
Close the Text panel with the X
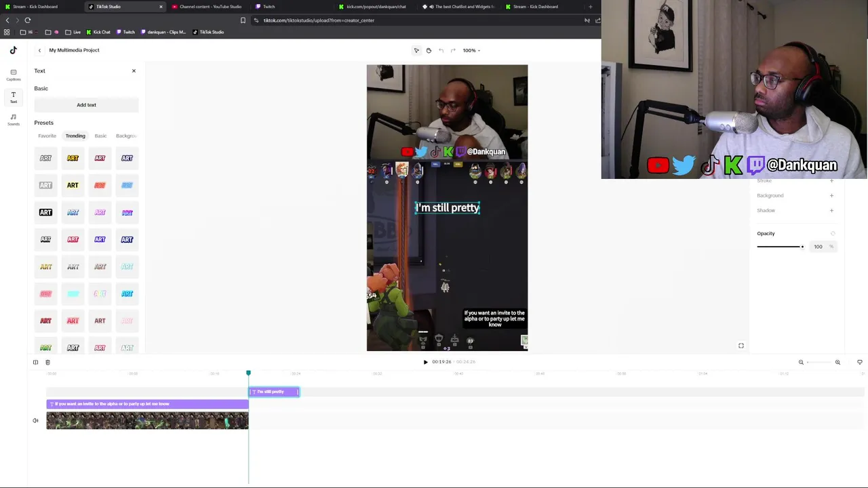pos(134,70)
